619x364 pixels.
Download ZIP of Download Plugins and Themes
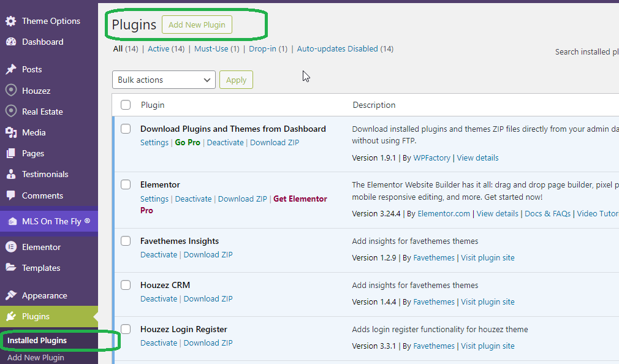pyautogui.click(x=275, y=143)
